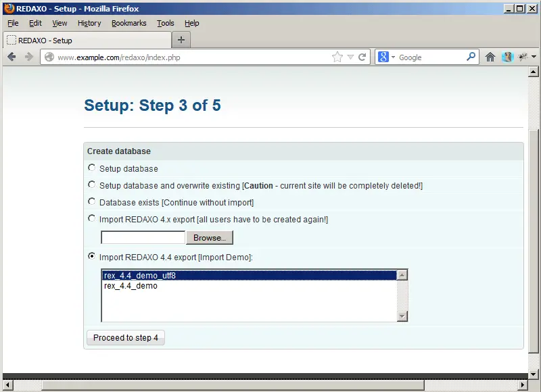Open a new tab with the plus button
The image size is (541, 392).
pos(181,40)
